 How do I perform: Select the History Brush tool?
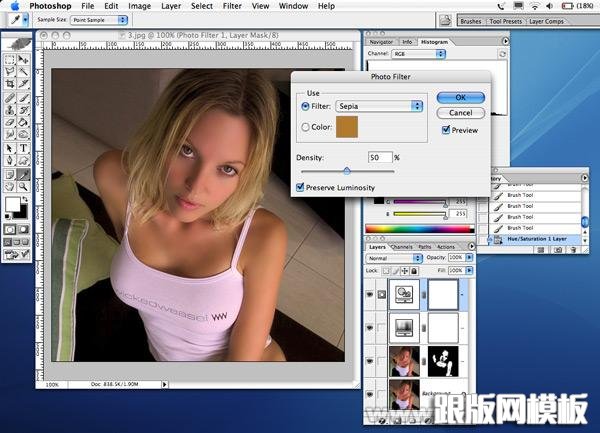pos(23,110)
